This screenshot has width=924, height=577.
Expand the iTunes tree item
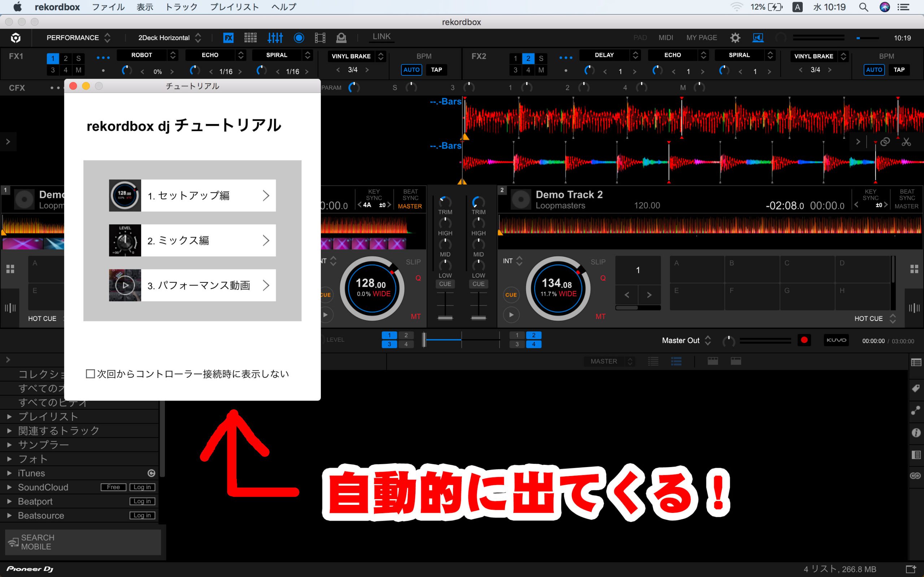pyautogui.click(x=9, y=473)
